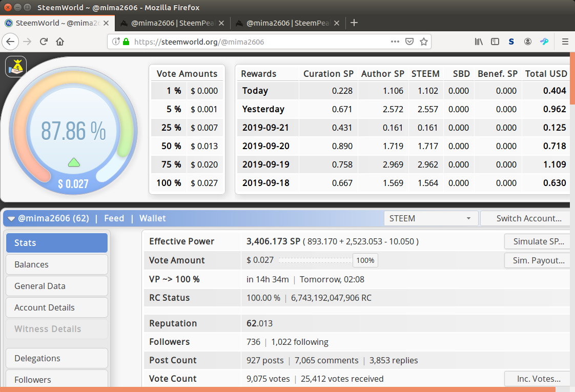Switch to the third @mima2606 SteemPeak tab
Screen dimensions: 575x392
pos(288,23)
